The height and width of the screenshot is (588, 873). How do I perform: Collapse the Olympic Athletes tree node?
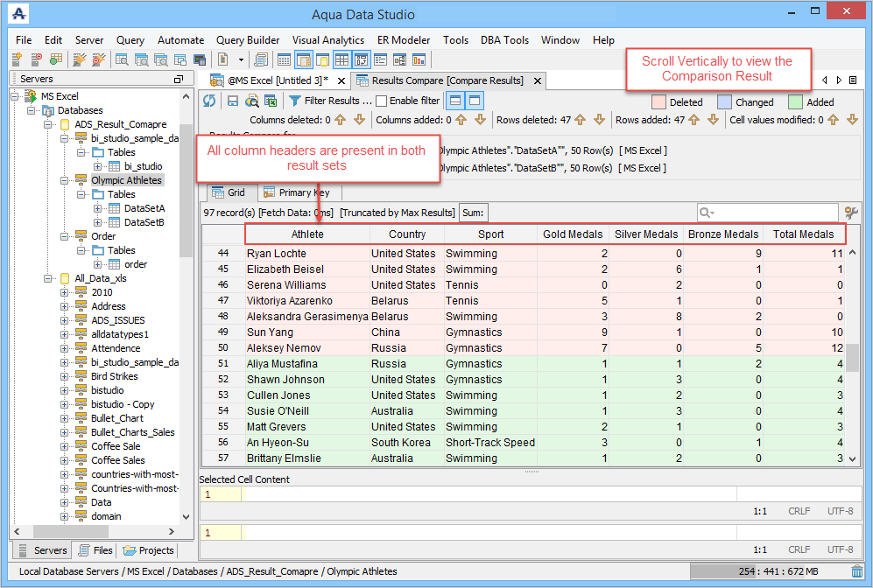pos(65,180)
